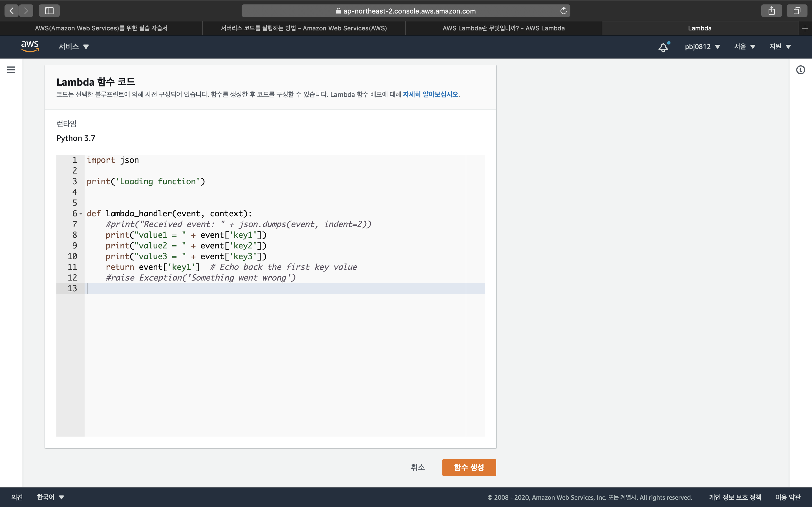The image size is (812, 507).
Task: Click the 함수 생성 button
Action: [x=469, y=467]
